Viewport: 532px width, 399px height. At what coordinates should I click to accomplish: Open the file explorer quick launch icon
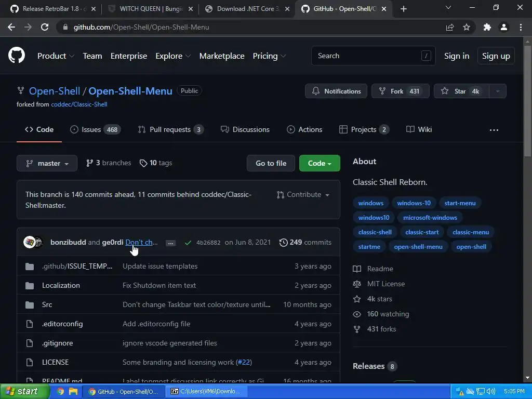tap(73, 391)
